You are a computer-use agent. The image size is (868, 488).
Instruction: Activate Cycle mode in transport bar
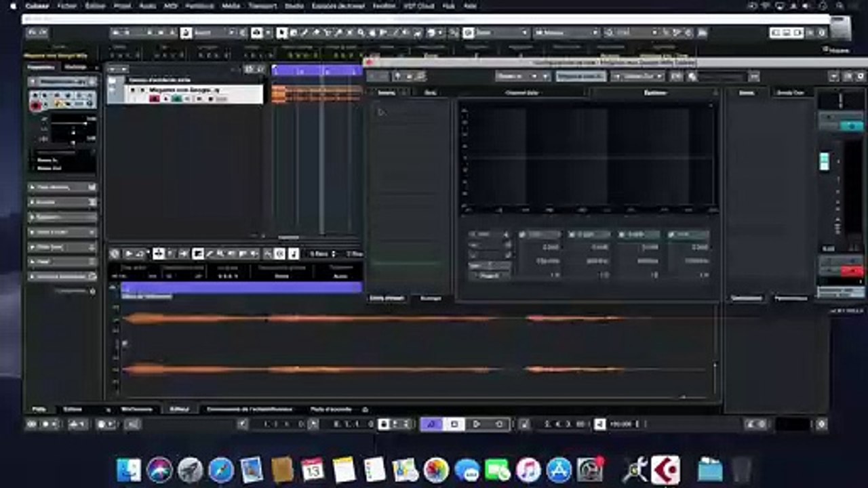[431, 424]
